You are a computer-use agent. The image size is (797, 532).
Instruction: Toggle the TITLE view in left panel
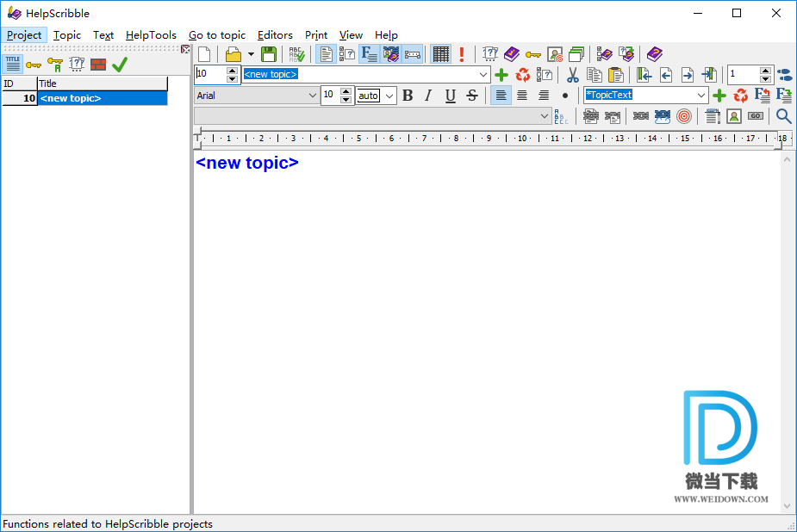pos(12,64)
